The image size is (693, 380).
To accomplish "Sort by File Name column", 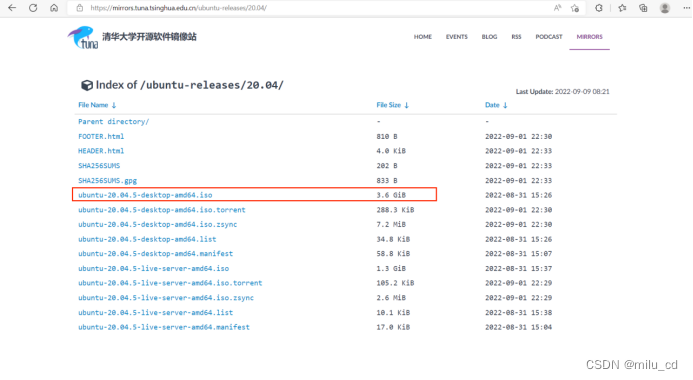I will 97,105.
